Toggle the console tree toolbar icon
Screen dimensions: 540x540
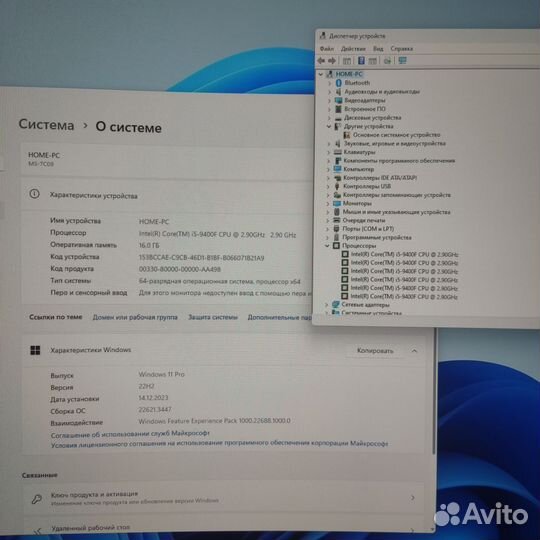point(347,61)
